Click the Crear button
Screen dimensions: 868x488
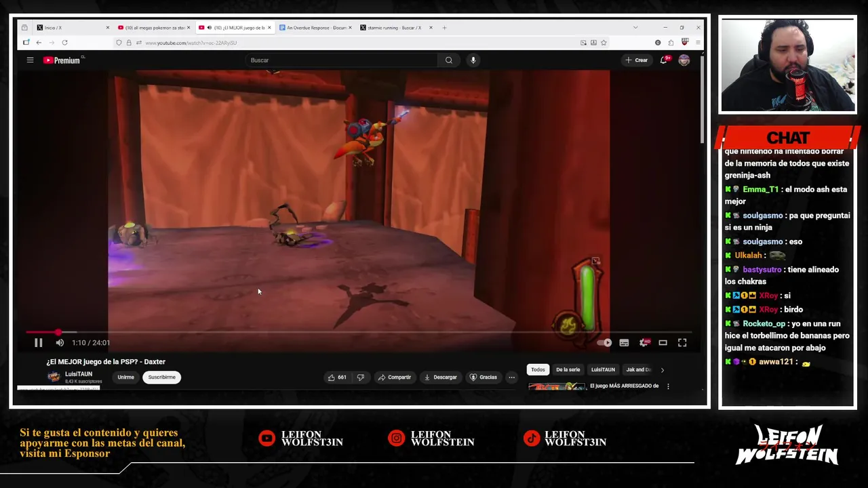pos(637,60)
